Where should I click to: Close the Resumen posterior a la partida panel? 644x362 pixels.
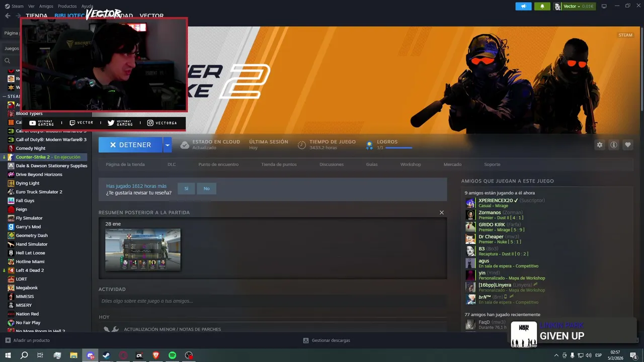442,213
